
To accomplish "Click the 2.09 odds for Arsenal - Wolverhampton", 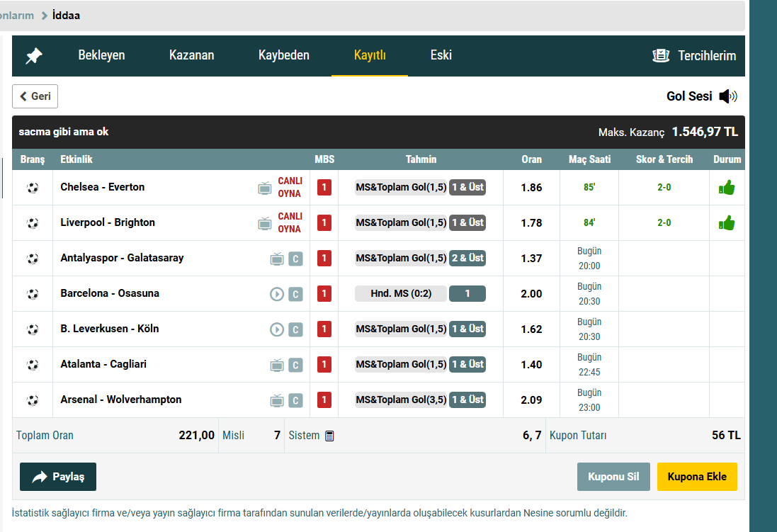I will [x=531, y=400].
